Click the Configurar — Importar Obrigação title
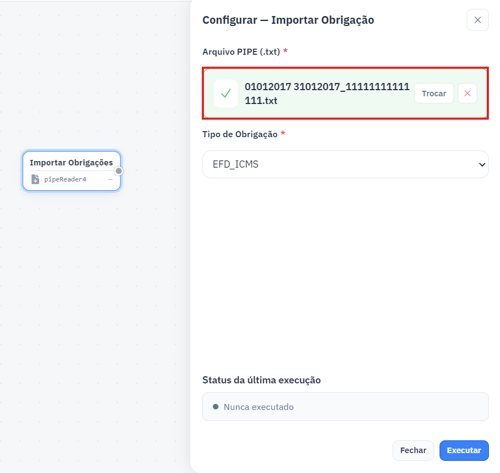The image size is (500, 473). [x=288, y=20]
